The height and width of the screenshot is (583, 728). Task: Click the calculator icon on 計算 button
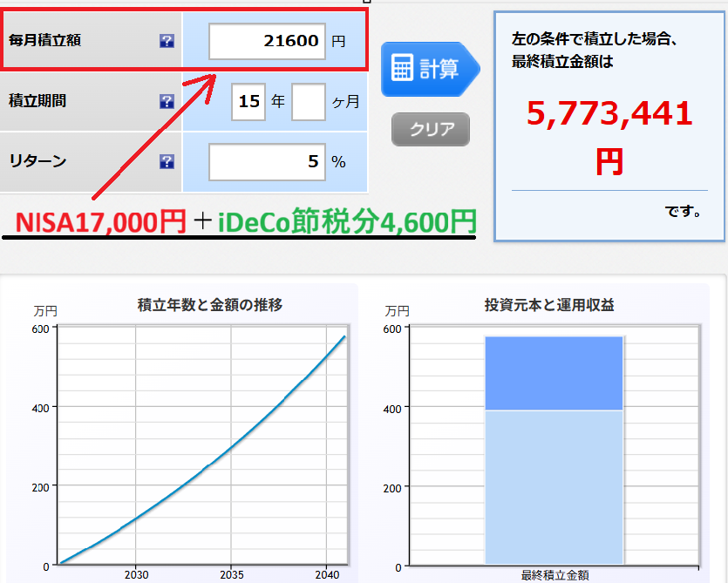[403, 68]
